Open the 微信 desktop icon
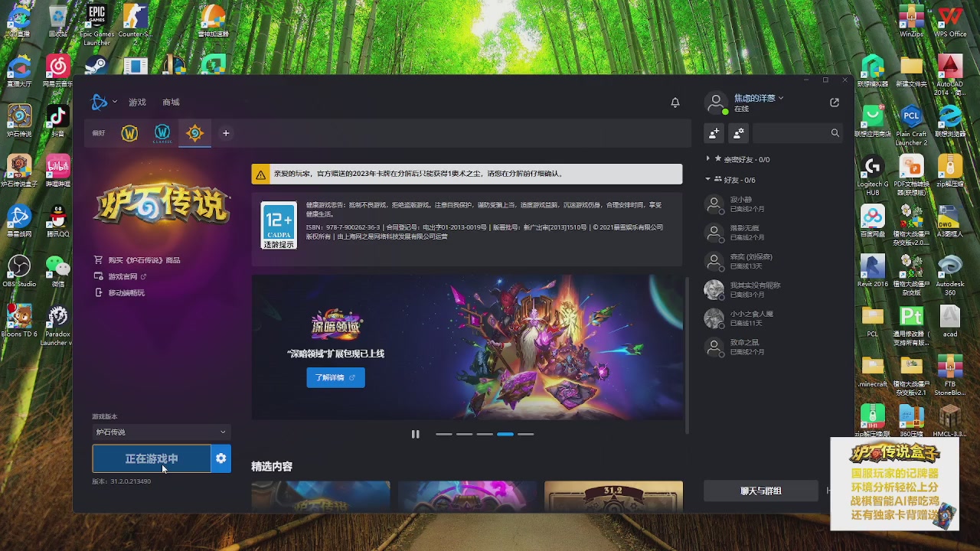980x551 pixels. point(58,271)
